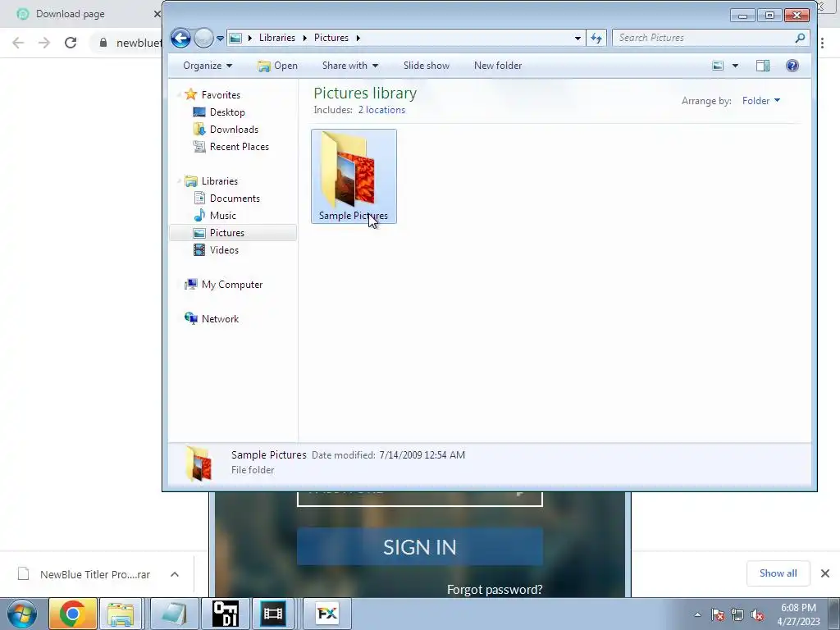The width and height of the screenshot is (840, 630).
Task: Open Arrange by Folder dropdown
Action: point(760,101)
